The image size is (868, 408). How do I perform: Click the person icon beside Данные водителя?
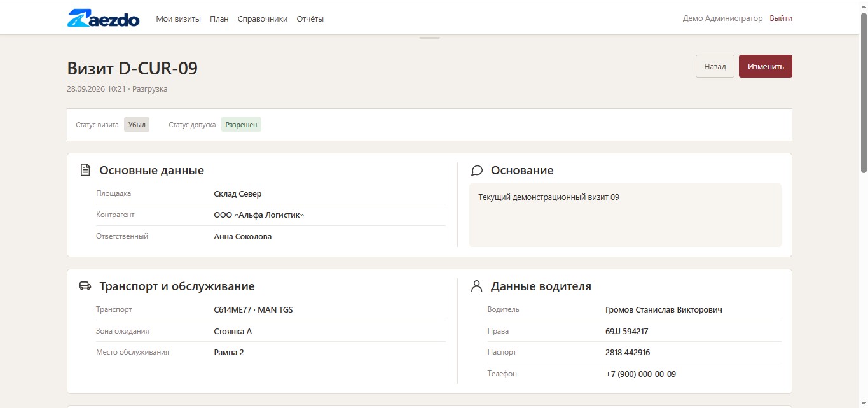tap(476, 286)
